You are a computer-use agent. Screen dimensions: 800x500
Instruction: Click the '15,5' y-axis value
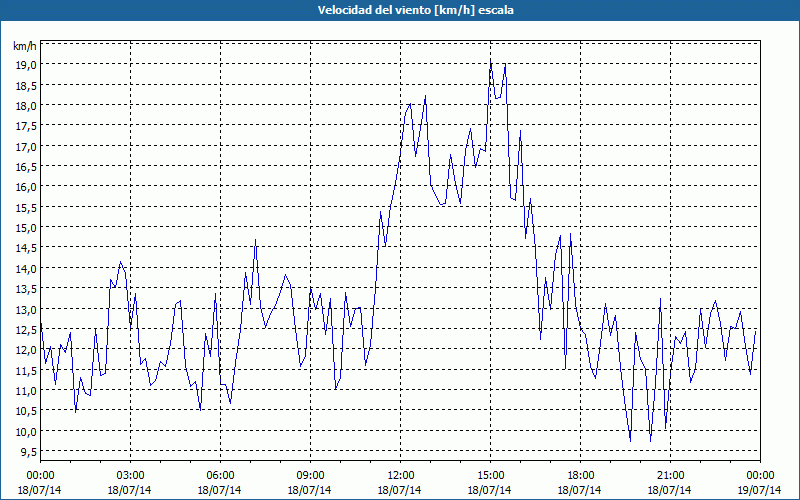tap(25, 207)
